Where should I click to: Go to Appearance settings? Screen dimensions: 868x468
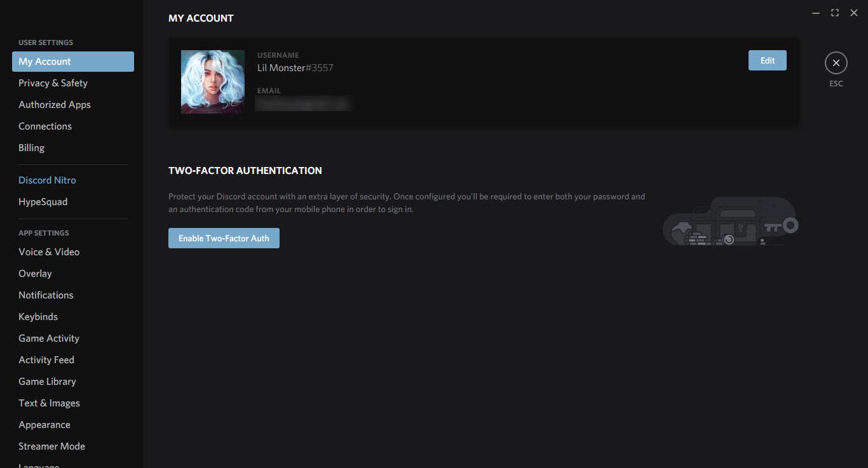(73, 425)
